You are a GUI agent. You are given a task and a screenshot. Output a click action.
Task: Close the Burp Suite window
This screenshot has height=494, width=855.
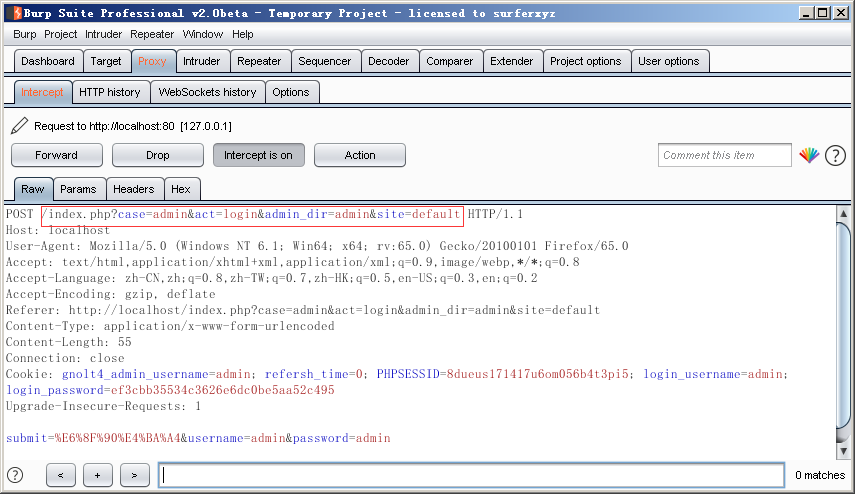[x=841, y=13]
